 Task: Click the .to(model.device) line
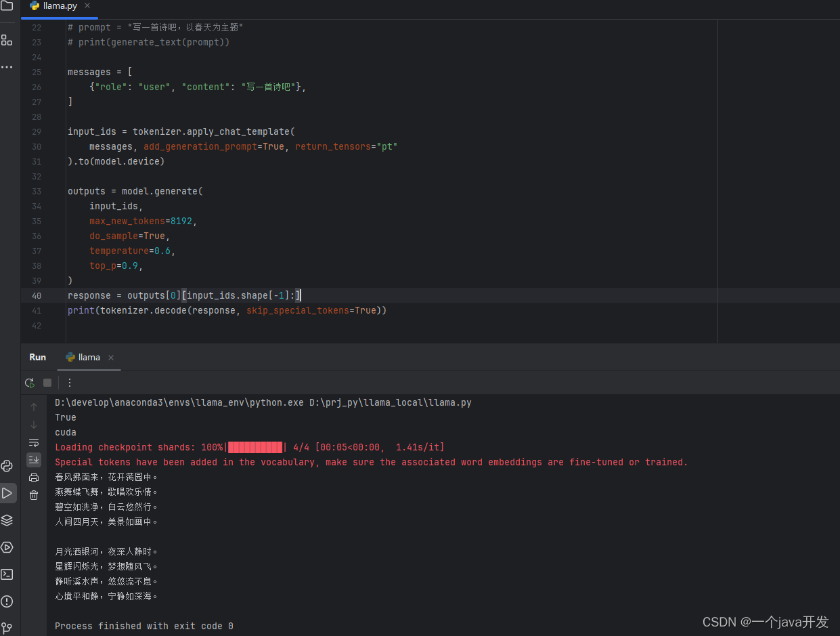click(116, 161)
